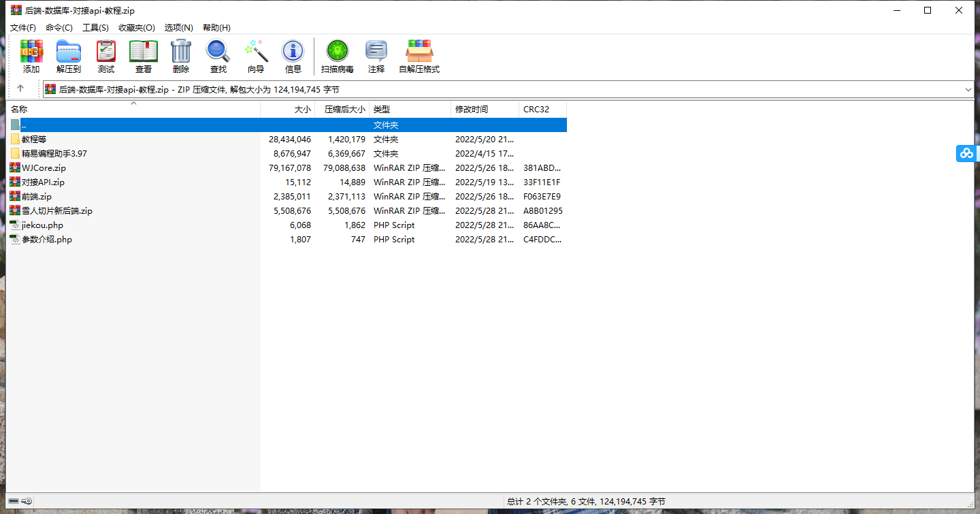Select the 教程等 folder
This screenshot has height=514, width=980.
coord(34,140)
